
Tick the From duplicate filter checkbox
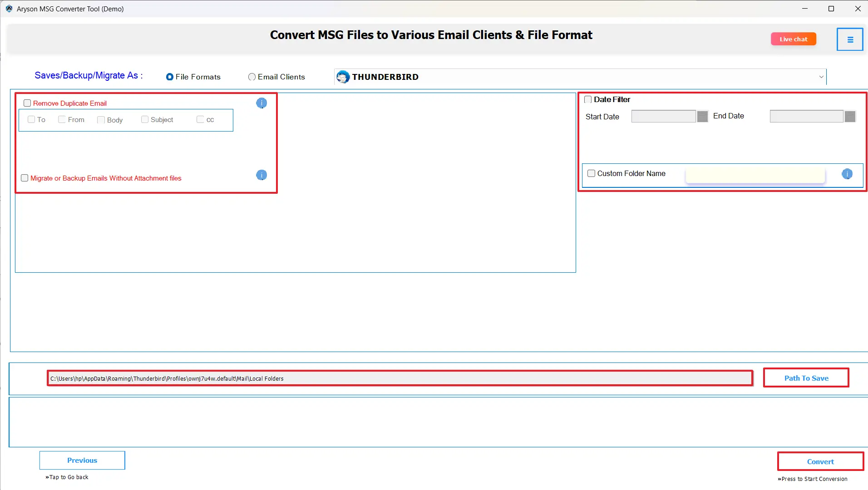pyautogui.click(x=62, y=119)
